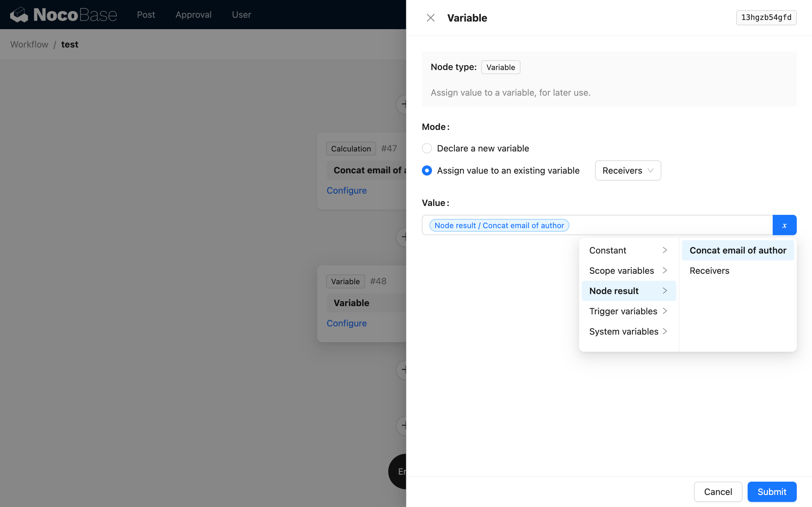
Task: Click the Trigger variables chevron icon
Action: tap(665, 311)
